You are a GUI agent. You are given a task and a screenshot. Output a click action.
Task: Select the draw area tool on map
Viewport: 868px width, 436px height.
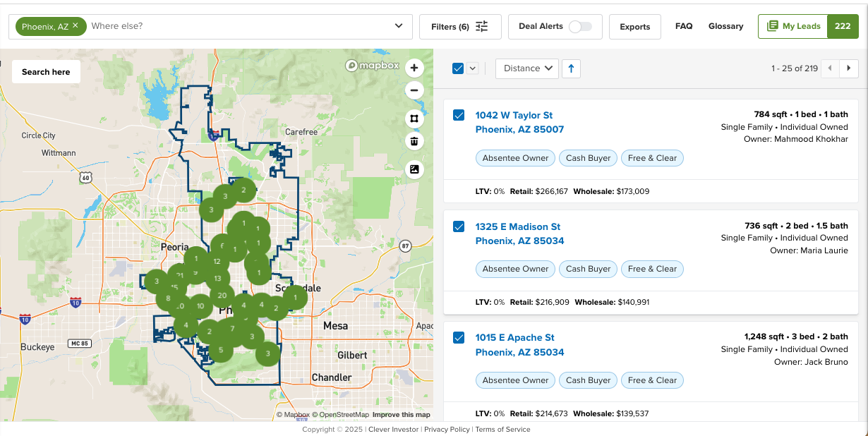pyautogui.click(x=414, y=119)
